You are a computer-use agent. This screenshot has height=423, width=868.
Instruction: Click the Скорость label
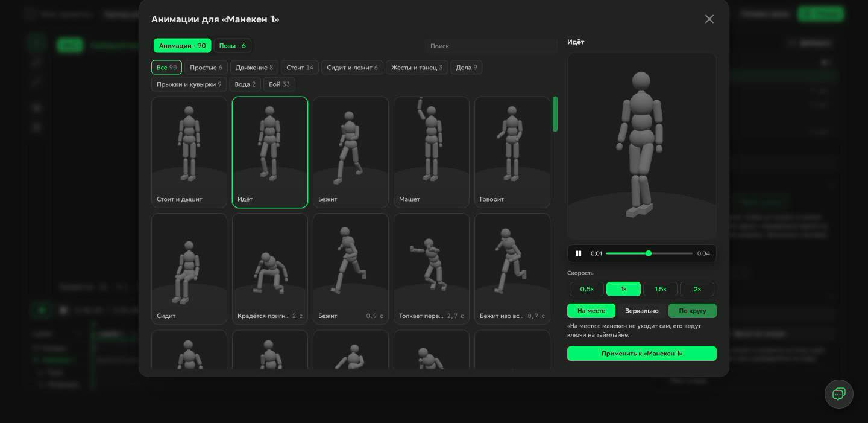coord(580,273)
